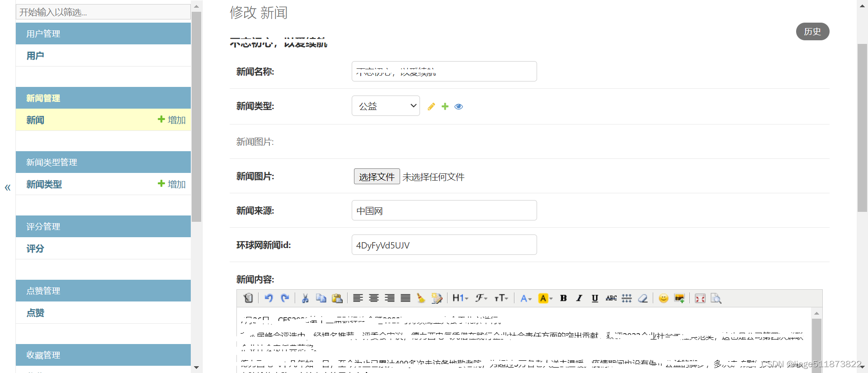Open the yellow highlight color picker

coord(546,298)
